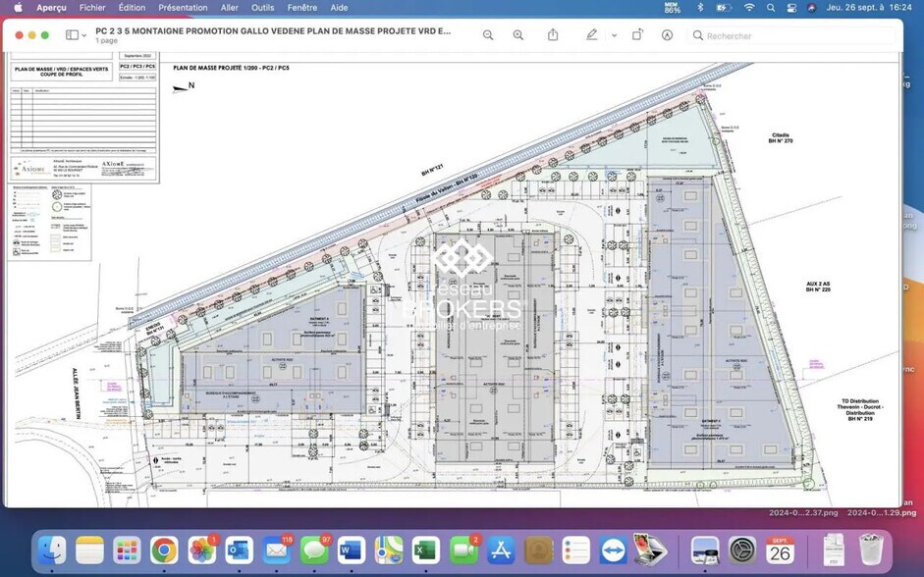
Task: Toggle Wi-Fi from the menu bar
Action: click(748, 7)
